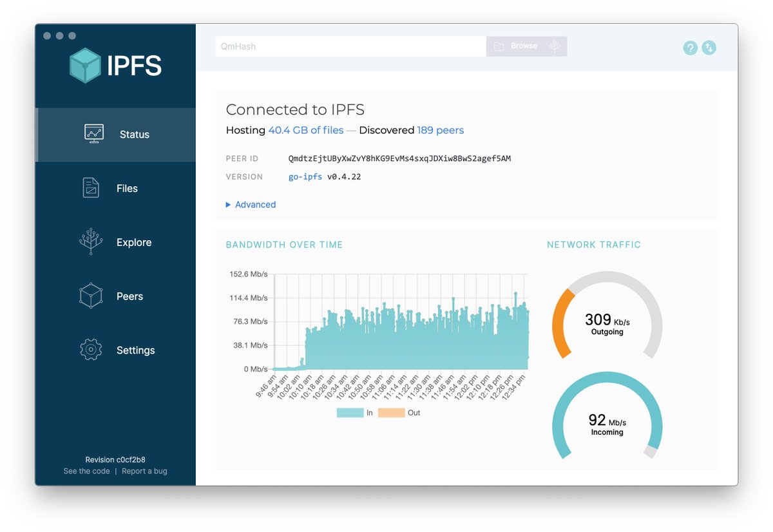This screenshot has width=773, height=532.
Task: Toggle the Out legend swatch
Action: click(x=391, y=413)
